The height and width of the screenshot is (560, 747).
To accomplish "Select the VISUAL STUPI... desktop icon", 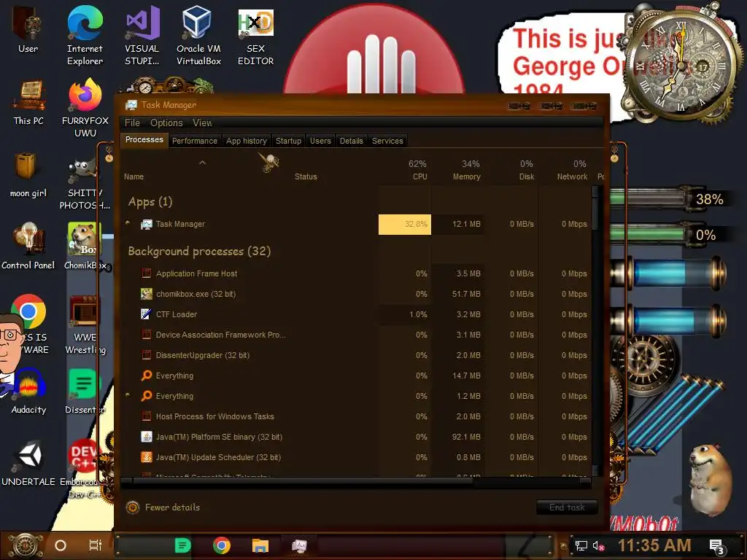I will click(142, 35).
